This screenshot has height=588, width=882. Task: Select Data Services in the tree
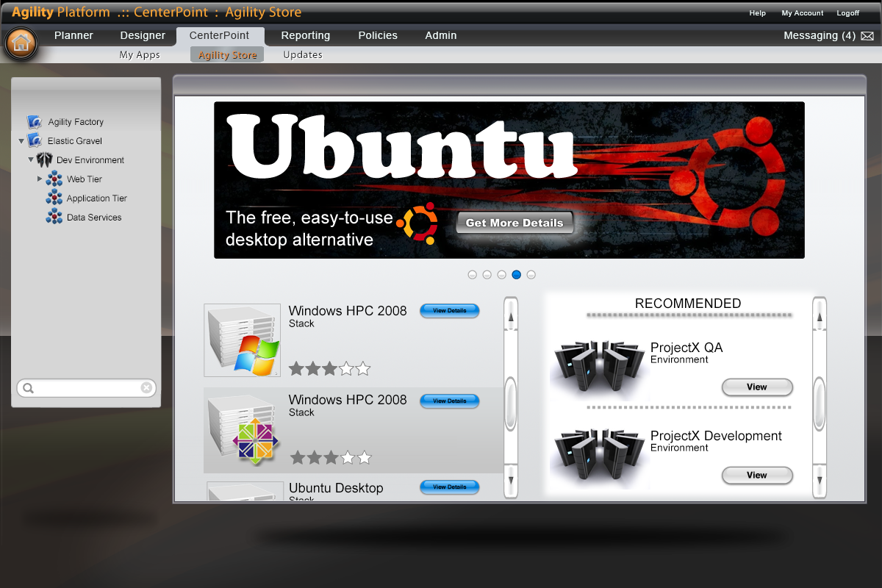pos(94,218)
